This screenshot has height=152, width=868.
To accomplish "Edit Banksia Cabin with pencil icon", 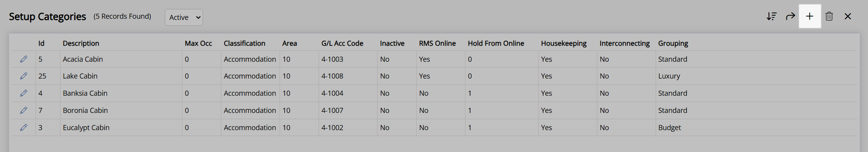I will pyautogui.click(x=24, y=93).
